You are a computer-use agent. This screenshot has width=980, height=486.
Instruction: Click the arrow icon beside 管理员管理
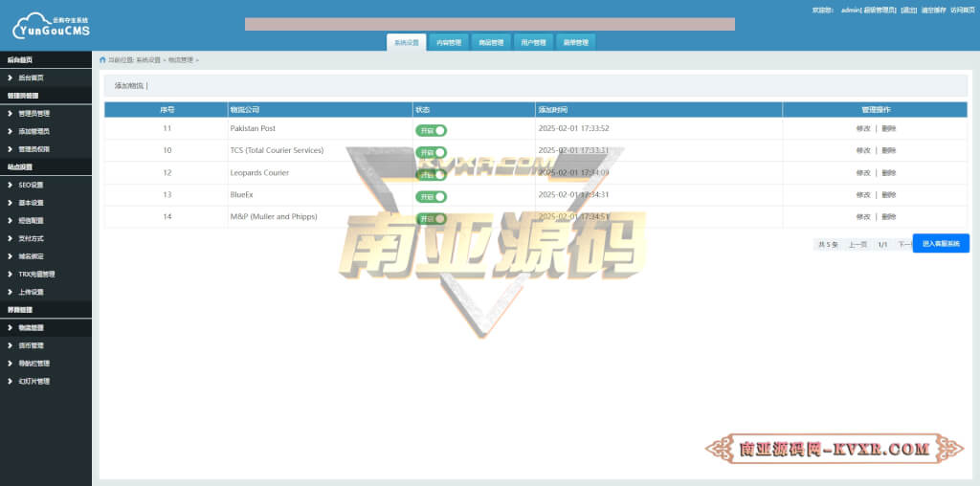(x=11, y=114)
